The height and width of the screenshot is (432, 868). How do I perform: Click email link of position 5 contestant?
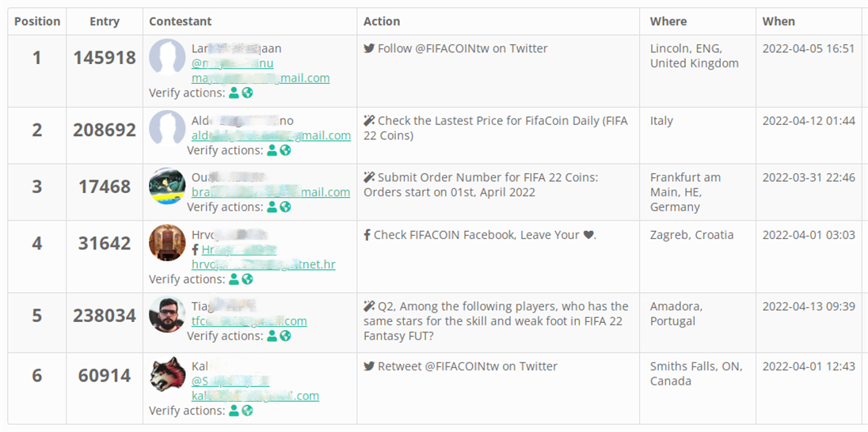pyautogui.click(x=249, y=321)
